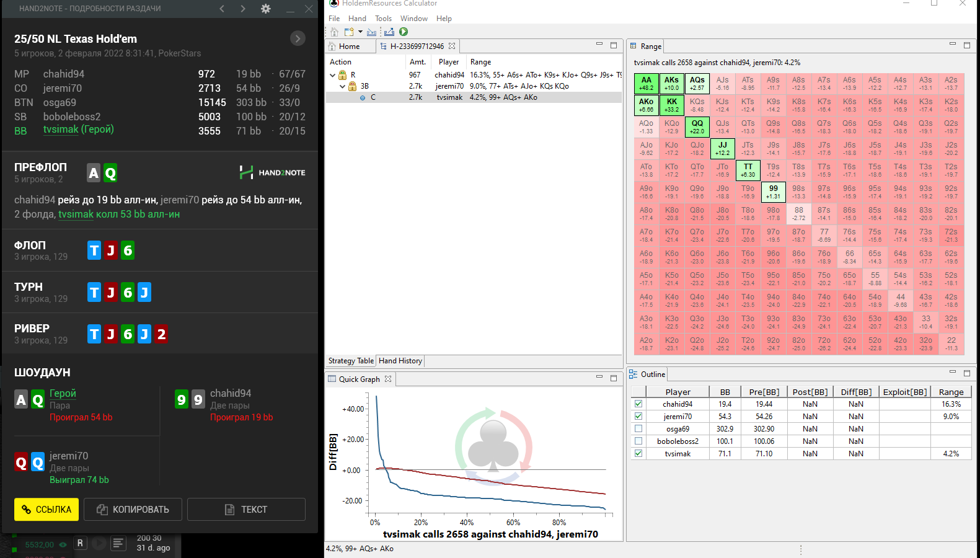The height and width of the screenshot is (558, 980).
Task: Maximize the Outline panel
Action: click(x=967, y=373)
